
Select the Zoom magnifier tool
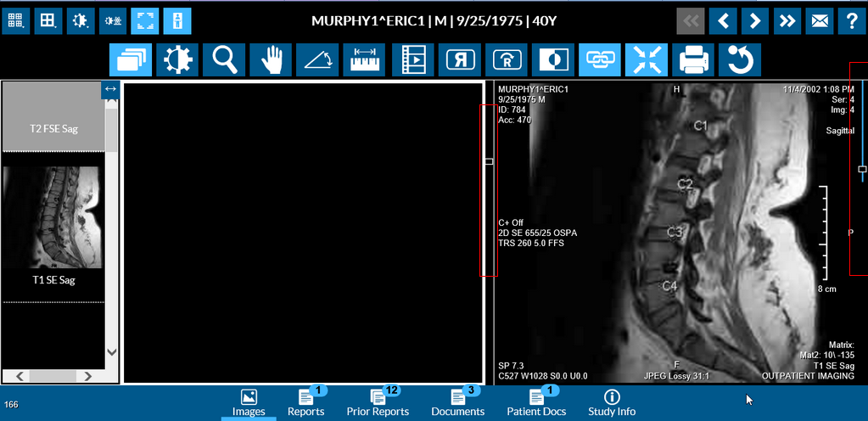coord(224,60)
